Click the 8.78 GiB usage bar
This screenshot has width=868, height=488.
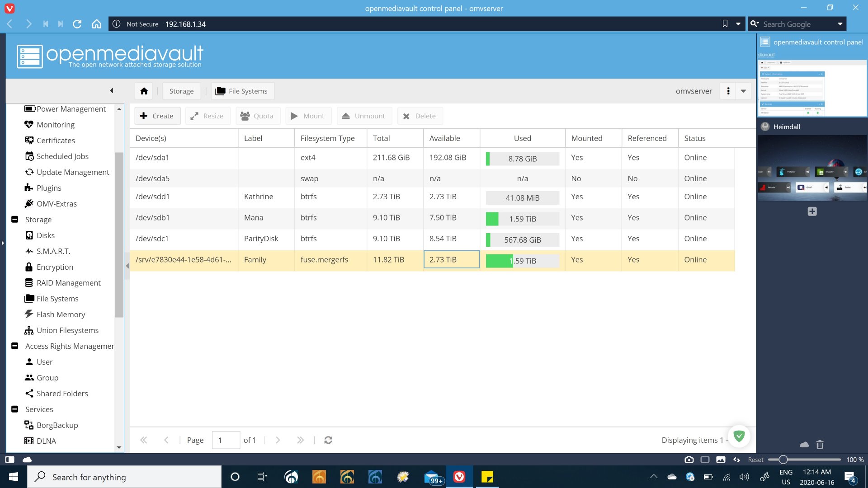click(x=522, y=159)
